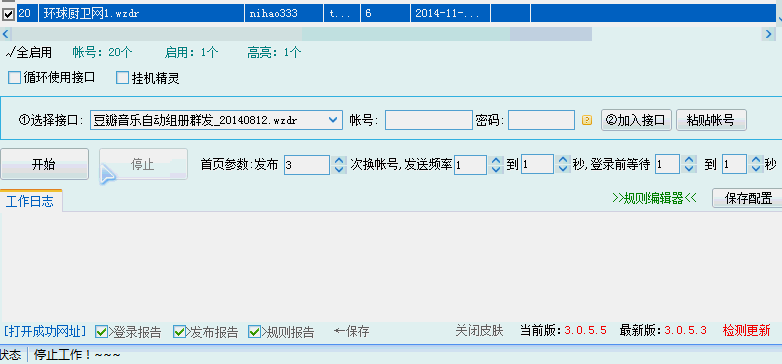Switch to the 工作日志 tab
The image size is (782, 364).
[x=31, y=201]
